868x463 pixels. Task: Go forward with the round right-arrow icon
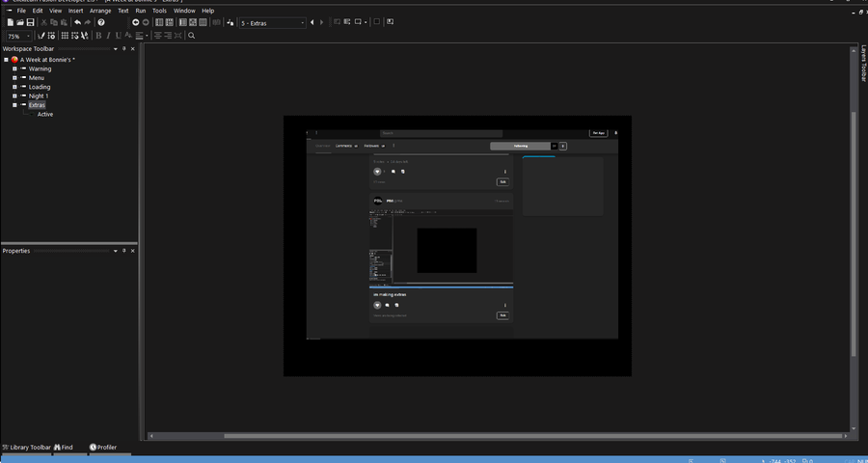[x=146, y=22]
